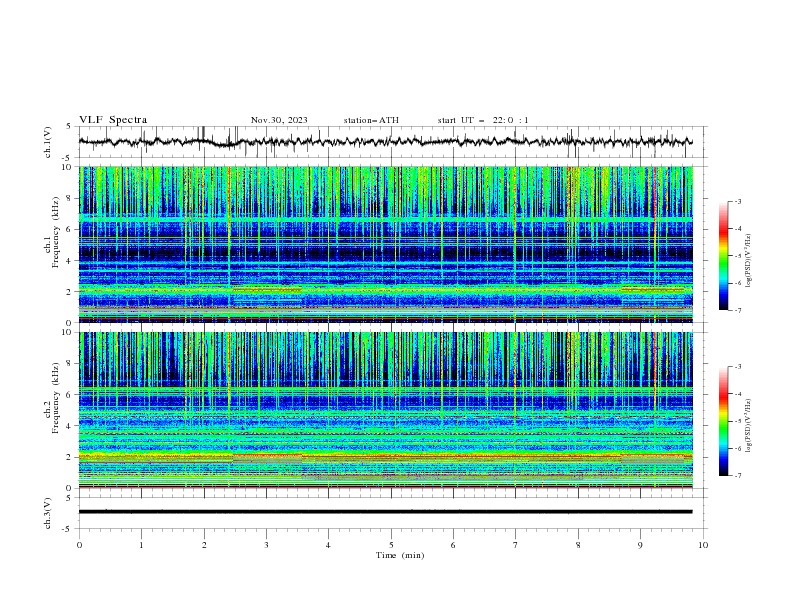792x612 pixels.
Task: Click the ch.1 voltage waveform trace
Action: (x=385, y=142)
